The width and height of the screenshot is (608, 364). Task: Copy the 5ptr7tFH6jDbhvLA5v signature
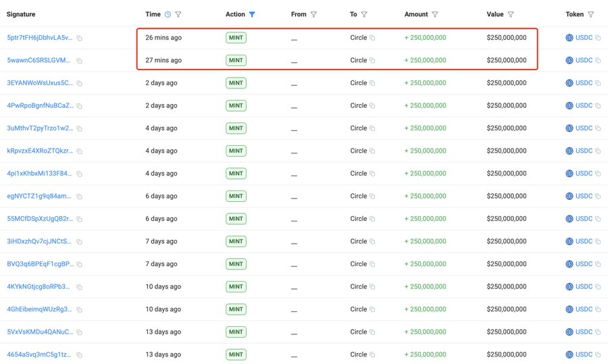tap(80, 38)
